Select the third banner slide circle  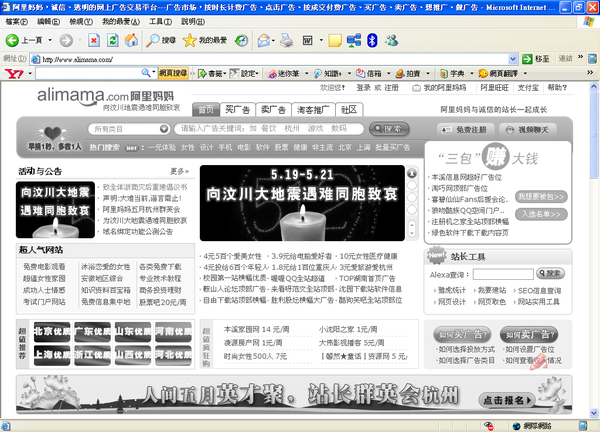[412, 197]
